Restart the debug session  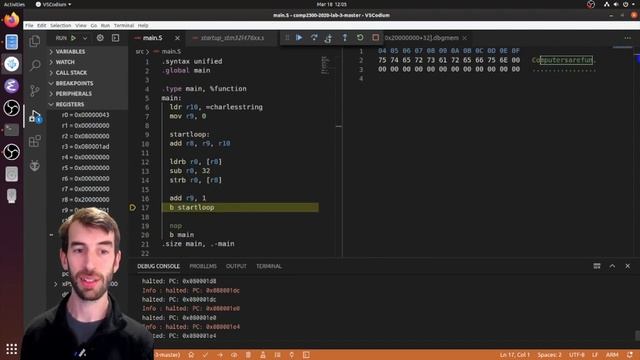(x=360, y=38)
